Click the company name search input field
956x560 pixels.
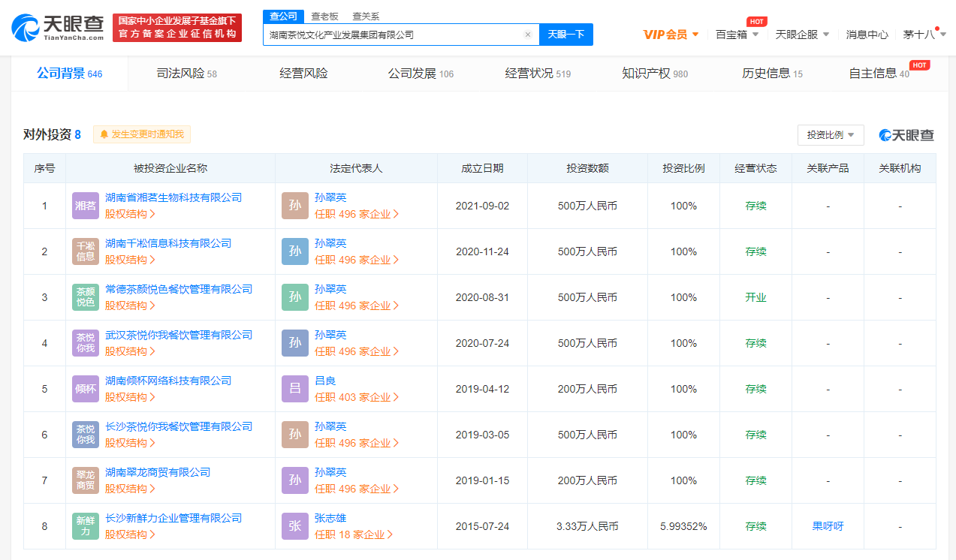click(391, 35)
